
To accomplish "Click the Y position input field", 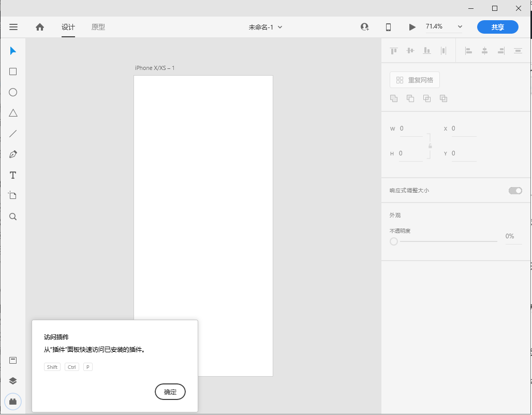I will coord(464,154).
